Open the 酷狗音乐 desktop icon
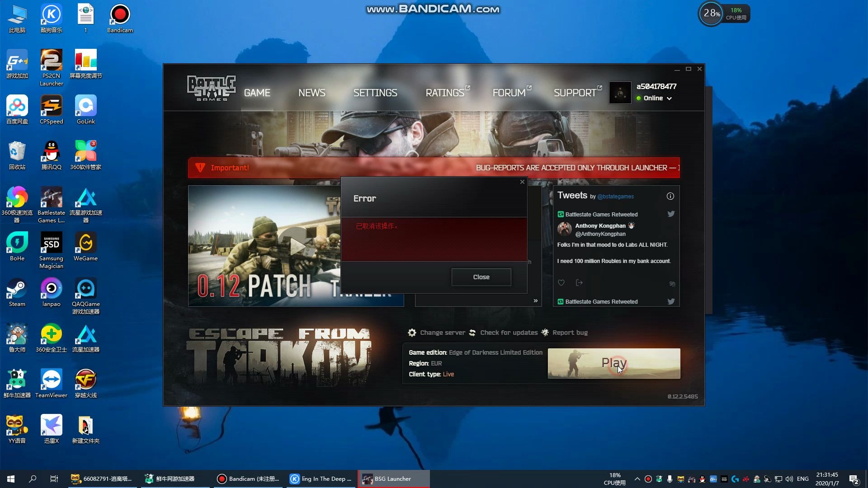Image resolution: width=868 pixels, height=488 pixels. pos(51,19)
